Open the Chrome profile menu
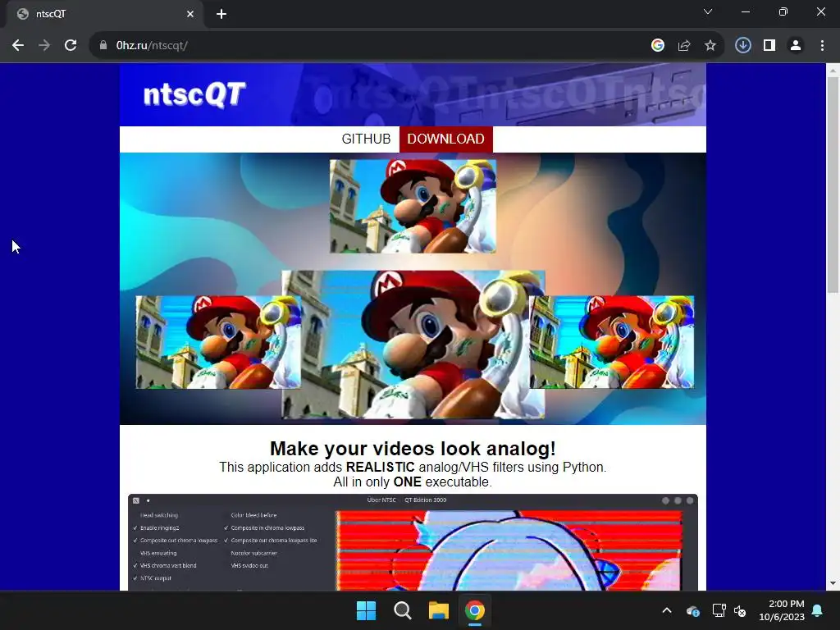The image size is (840, 630). [x=796, y=46]
